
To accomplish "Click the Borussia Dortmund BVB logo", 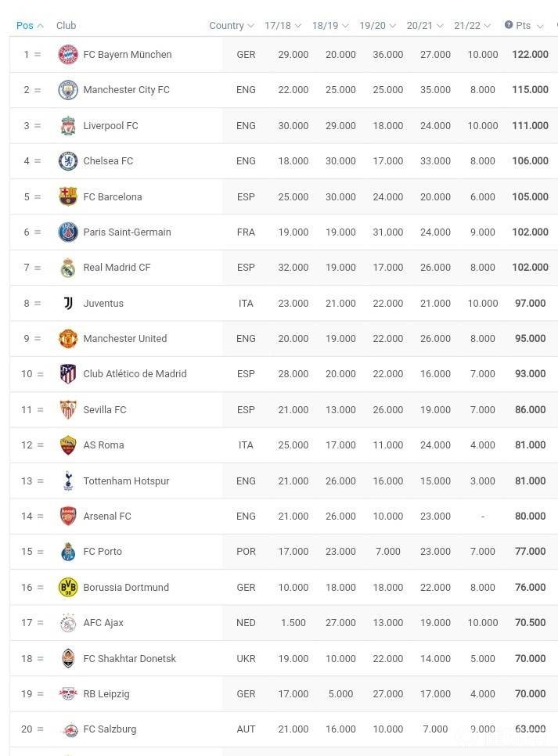I will (68, 587).
